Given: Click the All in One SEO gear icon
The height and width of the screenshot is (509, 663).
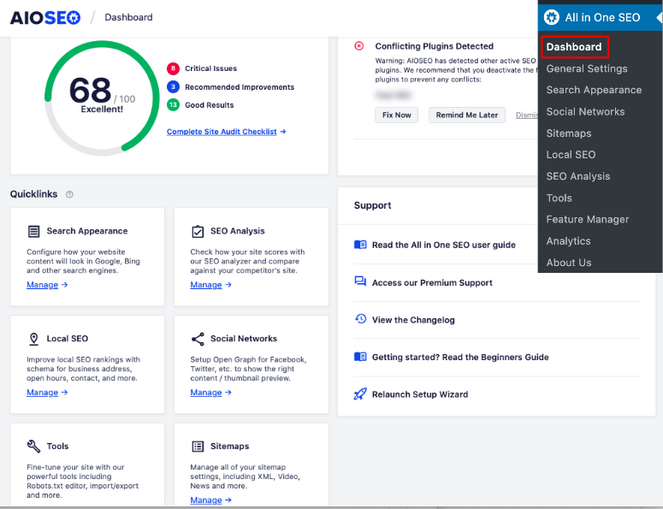Looking at the screenshot, I should tap(551, 17).
